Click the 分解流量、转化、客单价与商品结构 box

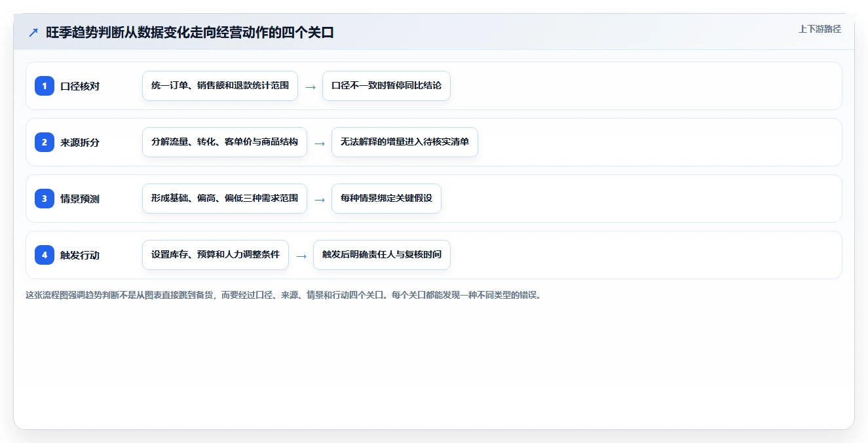[225, 142]
